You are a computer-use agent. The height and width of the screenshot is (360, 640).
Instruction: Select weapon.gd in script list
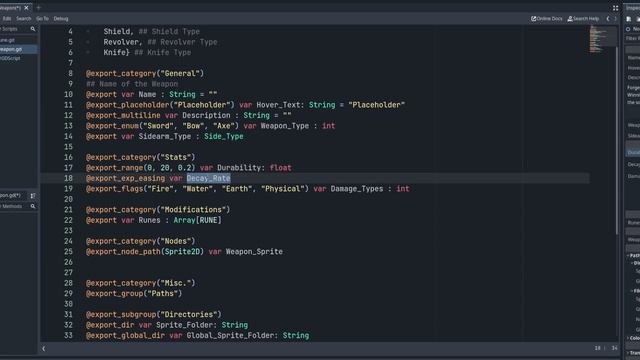point(19,49)
